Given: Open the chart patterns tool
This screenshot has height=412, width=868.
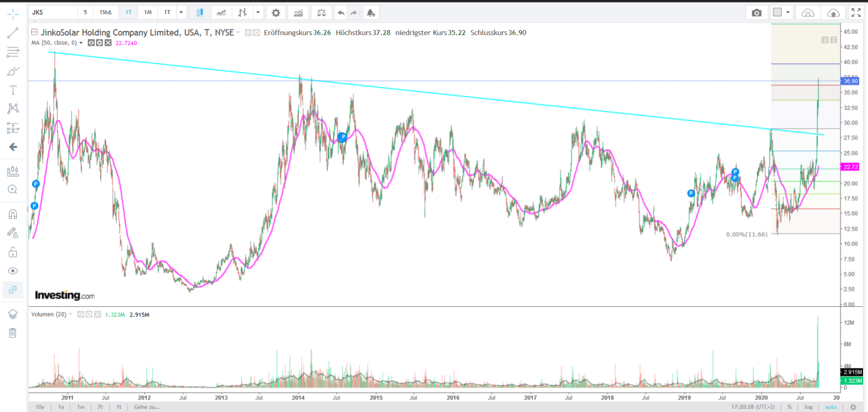Looking at the screenshot, I should [12, 109].
